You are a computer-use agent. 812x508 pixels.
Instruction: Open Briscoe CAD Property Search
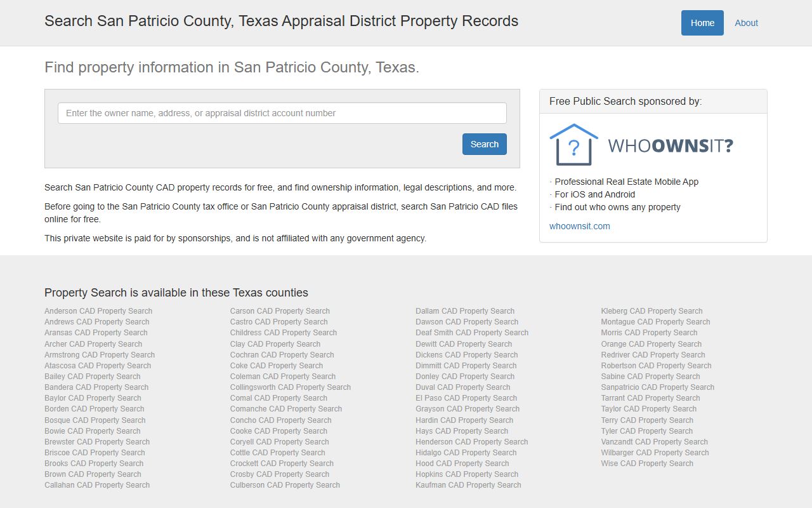pyautogui.click(x=95, y=453)
